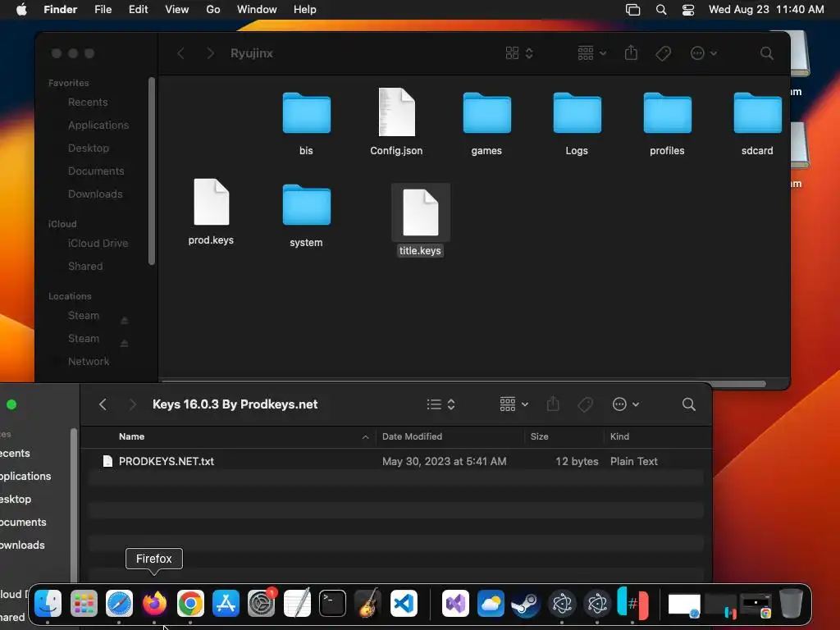Open the action (ellipsis) menu in Keys 16.0.3 window
This screenshot has height=630, width=840.
pos(626,404)
